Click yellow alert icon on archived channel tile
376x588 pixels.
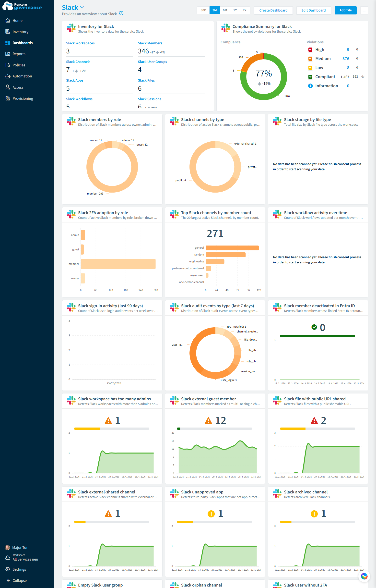[314, 514]
